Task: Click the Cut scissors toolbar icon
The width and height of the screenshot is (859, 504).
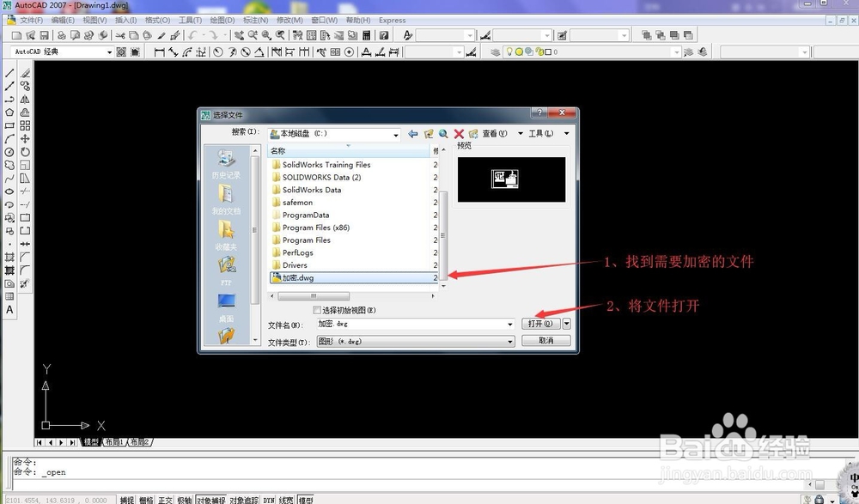Action: point(120,35)
